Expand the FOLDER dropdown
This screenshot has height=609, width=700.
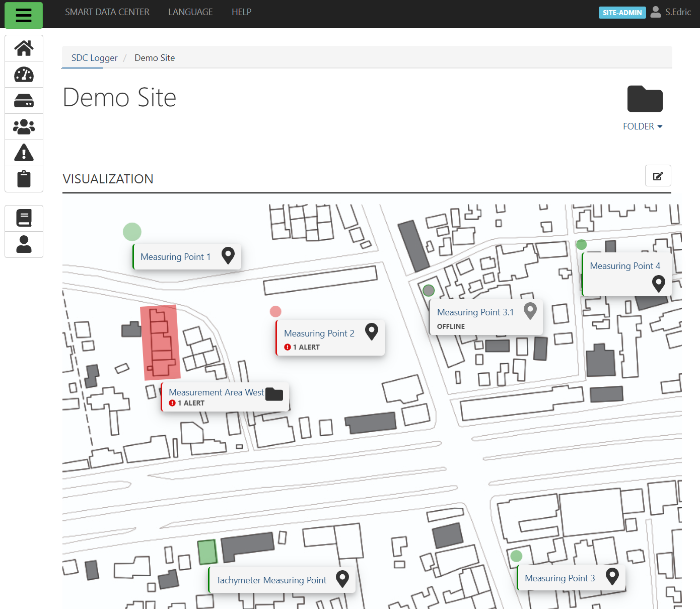642,126
